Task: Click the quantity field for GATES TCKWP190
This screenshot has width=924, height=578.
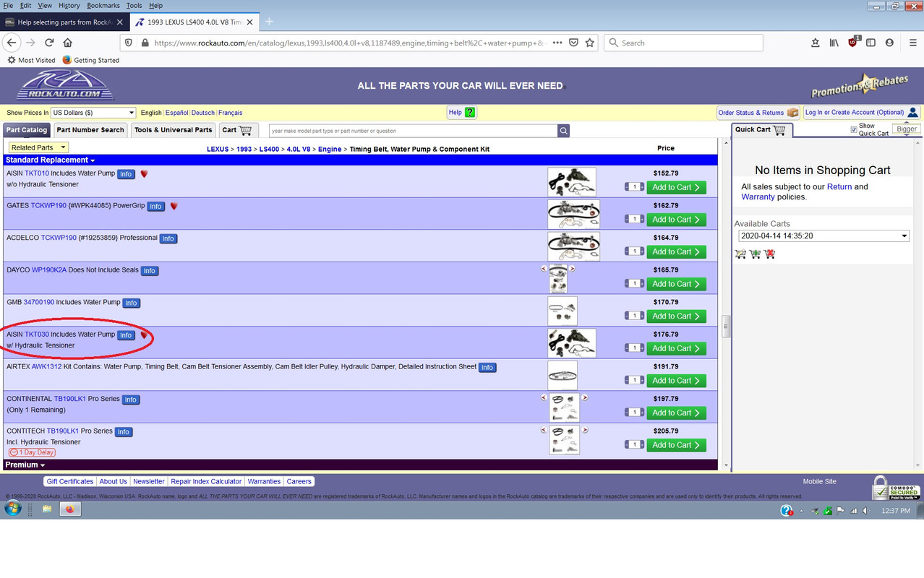Action: click(x=635, y=219)
